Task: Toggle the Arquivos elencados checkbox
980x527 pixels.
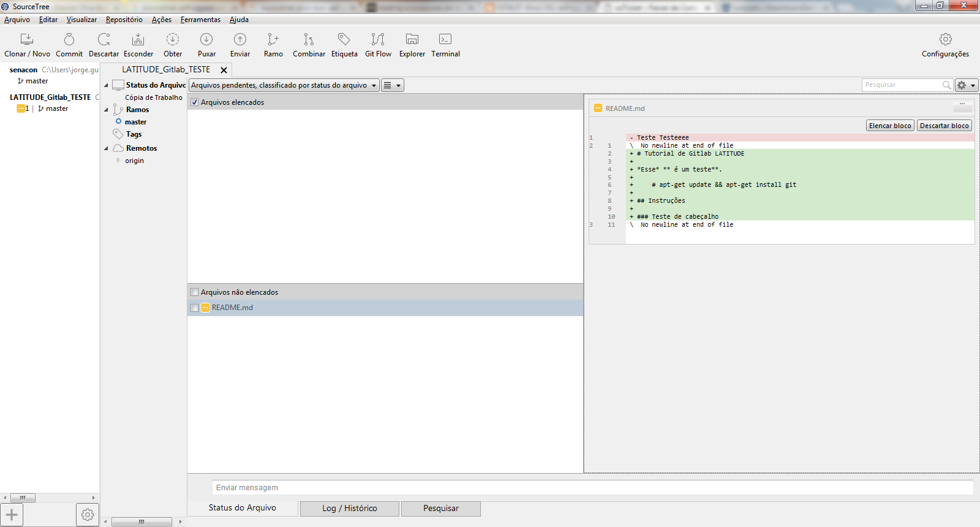Action: point(195,102)
